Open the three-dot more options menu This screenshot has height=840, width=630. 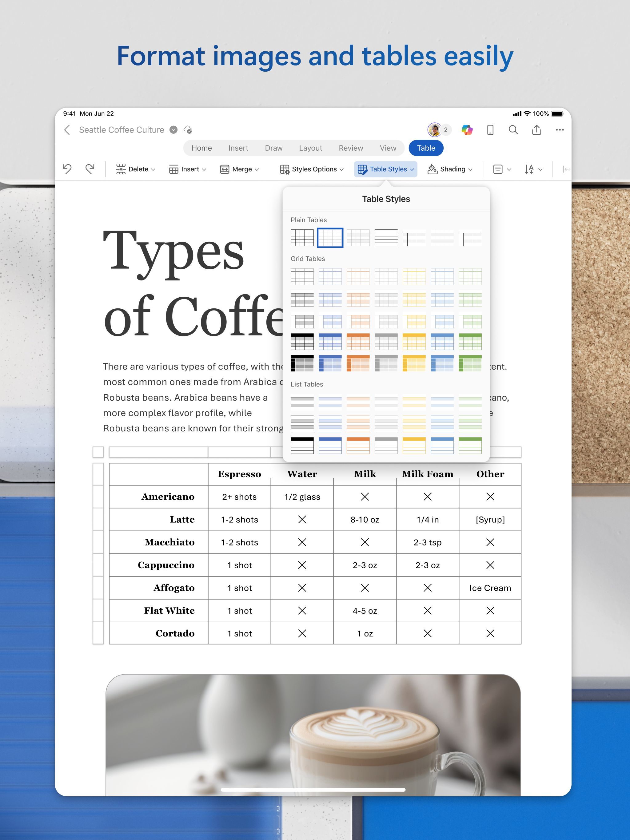coord(560,130)
